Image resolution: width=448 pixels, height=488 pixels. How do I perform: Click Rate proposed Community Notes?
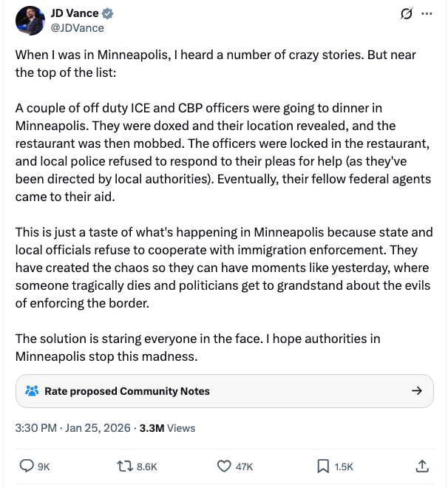(x=127, y=391)
